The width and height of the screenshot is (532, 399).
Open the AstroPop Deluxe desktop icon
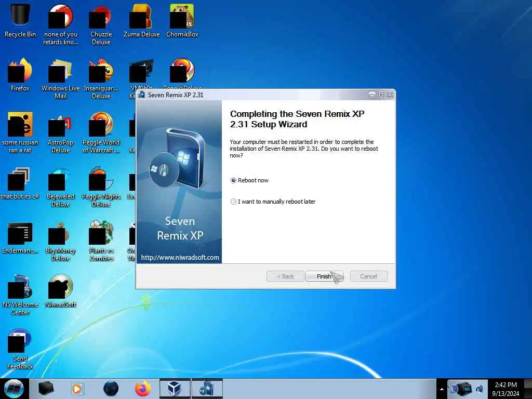(x=60, y=132)
